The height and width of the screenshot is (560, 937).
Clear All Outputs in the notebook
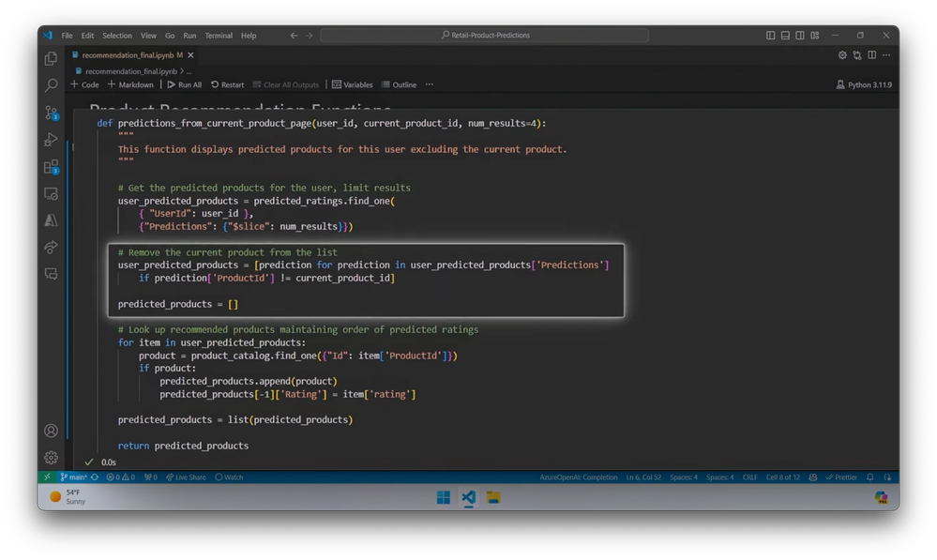(286, 84)
